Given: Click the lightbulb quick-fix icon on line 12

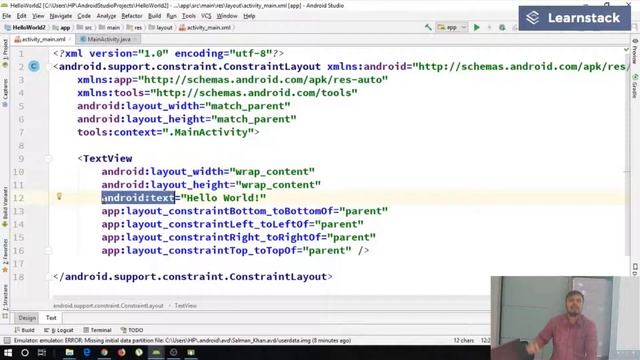Looking at the screenshot, I should (x=59, y=197).
